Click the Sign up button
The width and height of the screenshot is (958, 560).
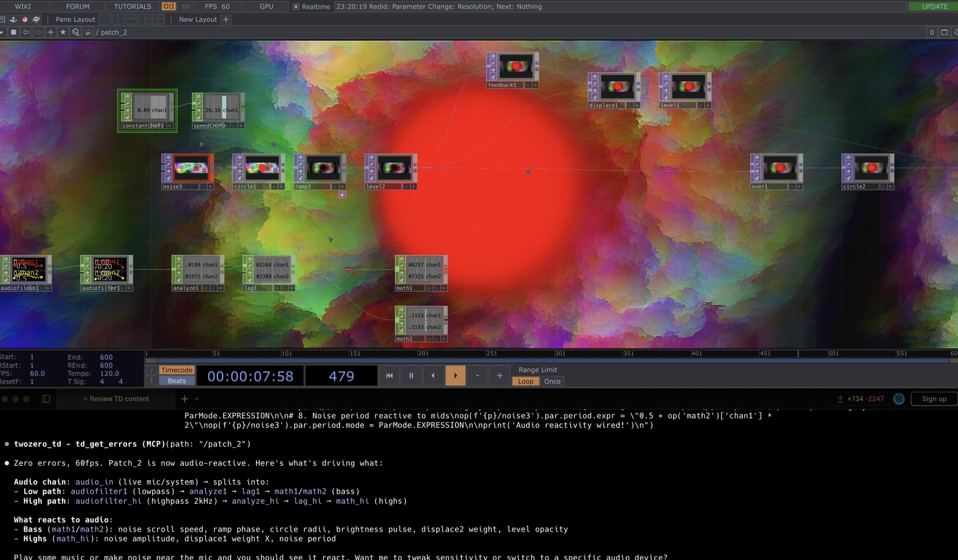pyautogui.click(x=933, y=399)
